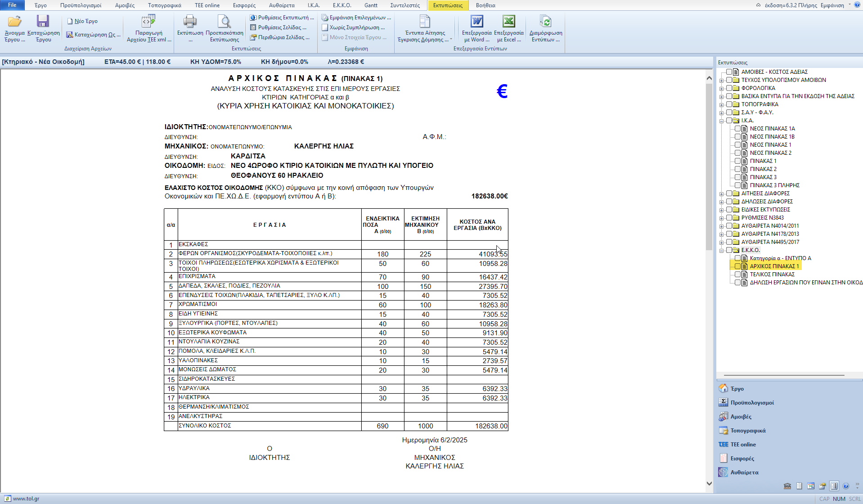The height and width of the screenshot is (504, 863).
Task: Click the Edit with Excel icon
Action: click(508, 22)
